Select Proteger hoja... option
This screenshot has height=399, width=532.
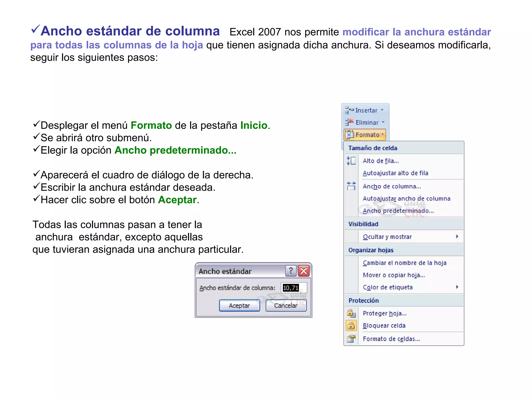click(x=385, y=313)
